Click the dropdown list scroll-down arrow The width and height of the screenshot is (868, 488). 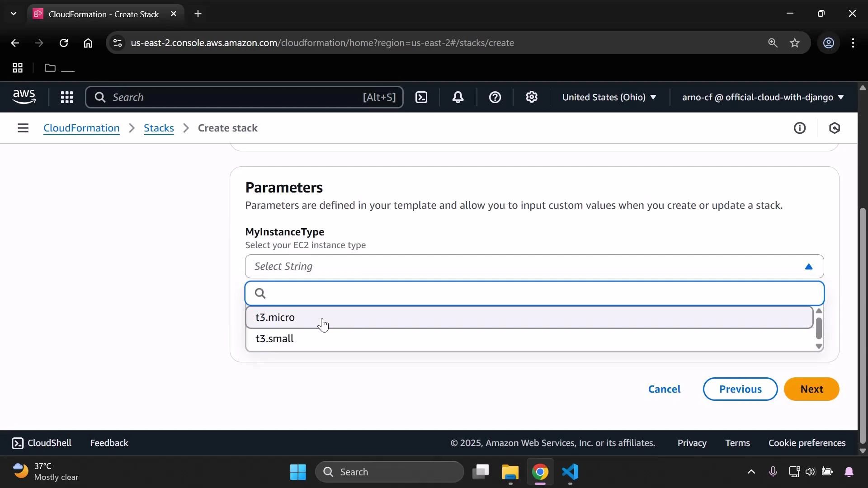(x=819, y=347)
